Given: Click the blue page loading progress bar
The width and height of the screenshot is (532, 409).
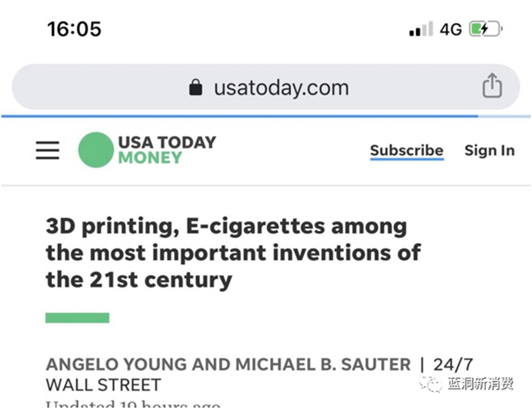Looking at the screenshot, I should coord(239,116).
